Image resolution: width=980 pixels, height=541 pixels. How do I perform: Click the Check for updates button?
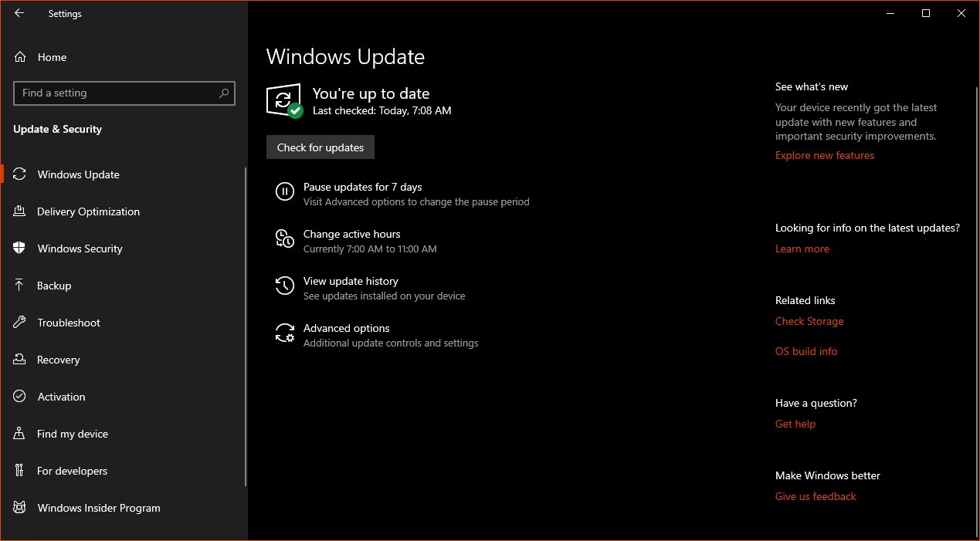pos(320,147)
